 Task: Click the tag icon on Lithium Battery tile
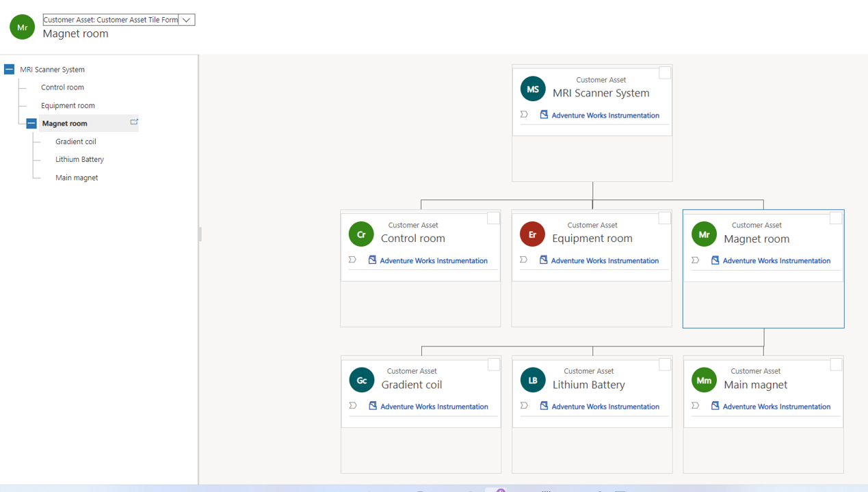(524, 405)
